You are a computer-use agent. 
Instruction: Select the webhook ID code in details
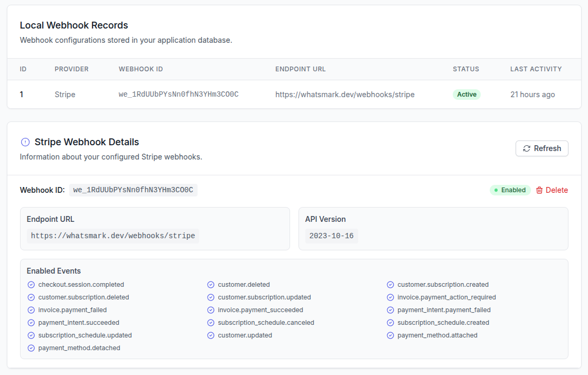(x=133, y=190)
